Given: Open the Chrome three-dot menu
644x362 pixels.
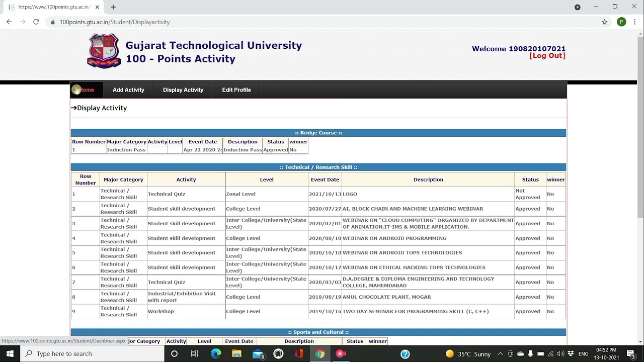Looking at the screenshot, I should [635, 22].
